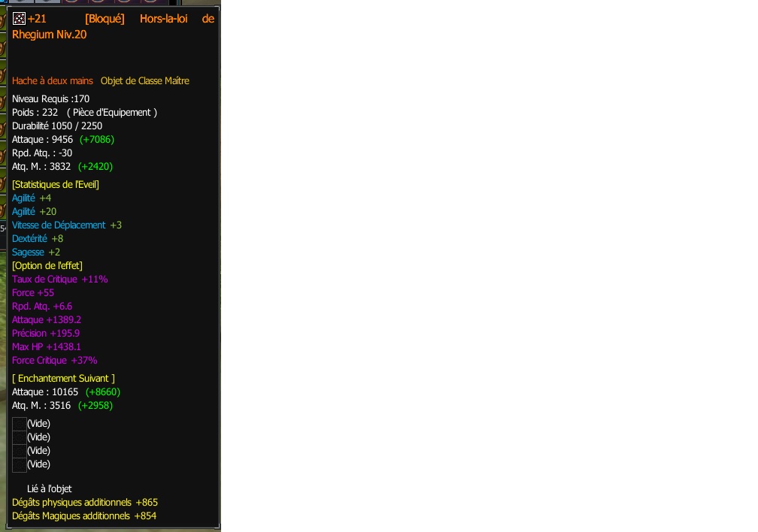Click the '[Bloqué]' label in title
Screen dimensions: 758x532
click(105, 19)
